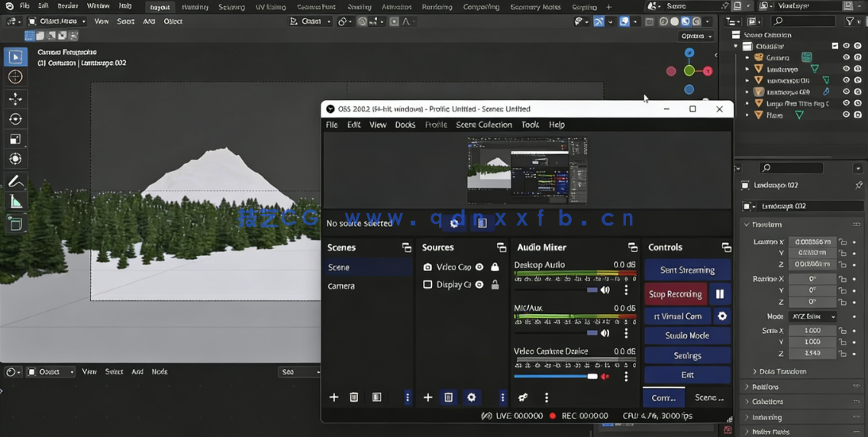
Task: Mute the Mic/Aux speaker icon
Action: coord(605,333)
